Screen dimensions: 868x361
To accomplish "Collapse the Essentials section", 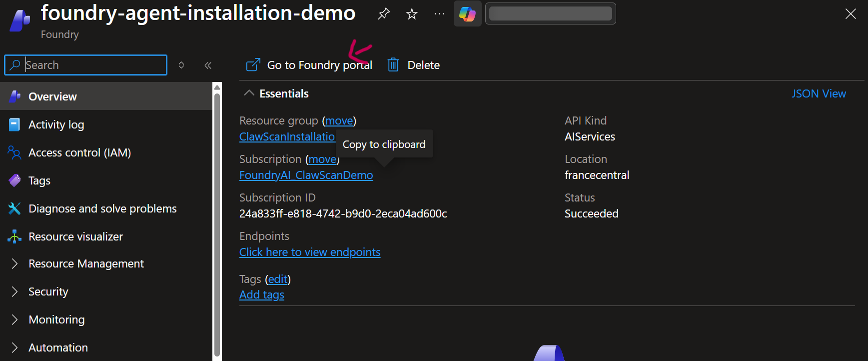I will pos(249,93).
